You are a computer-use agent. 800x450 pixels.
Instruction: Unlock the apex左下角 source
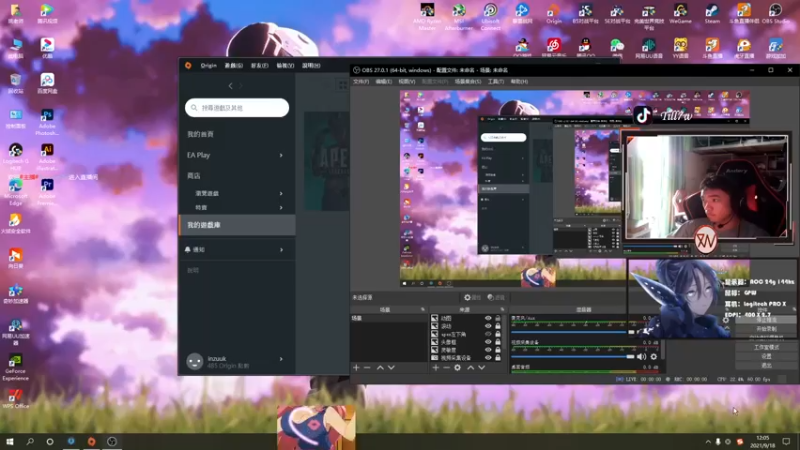pos(498,334)
